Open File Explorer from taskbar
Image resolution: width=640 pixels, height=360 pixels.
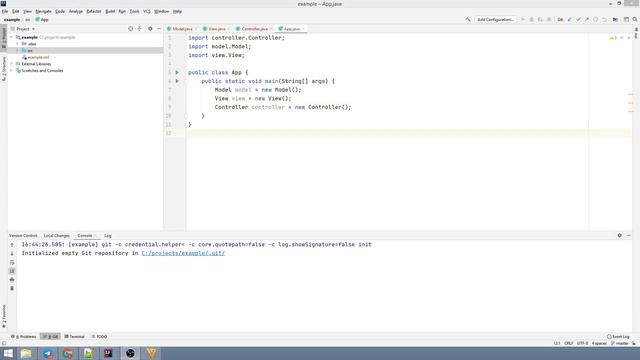[26, 353]
